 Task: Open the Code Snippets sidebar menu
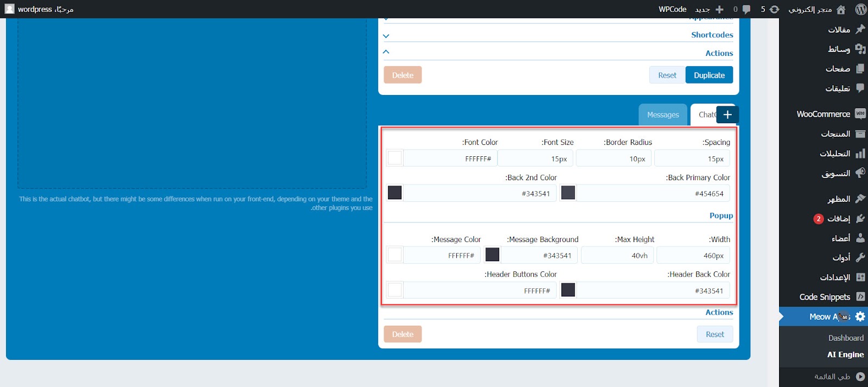coord(825,297)
